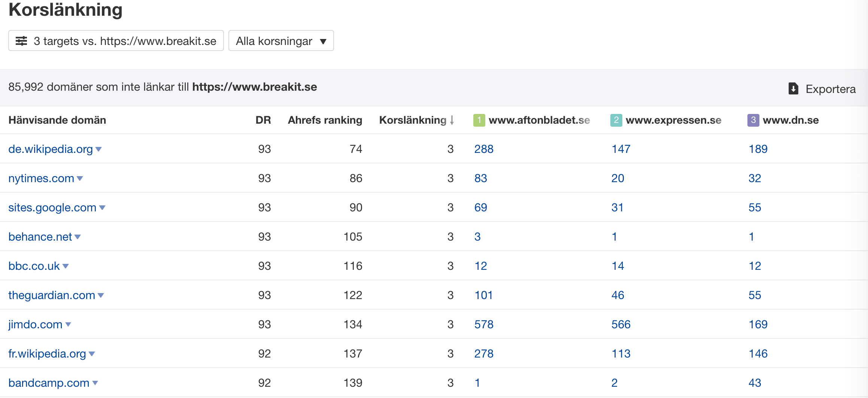
Task: Expand options arrow next to jimdo.com
Action: coord(68,325)
